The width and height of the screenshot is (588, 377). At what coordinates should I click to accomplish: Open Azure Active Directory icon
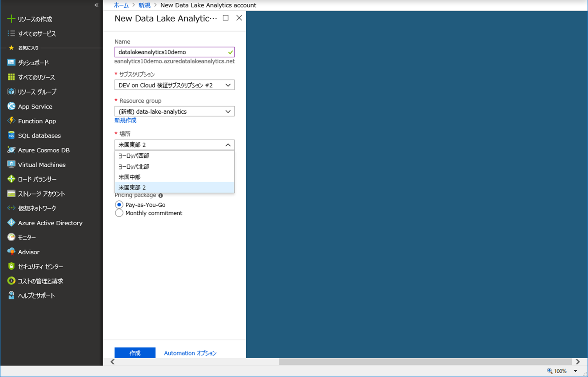tap(11, 223)
